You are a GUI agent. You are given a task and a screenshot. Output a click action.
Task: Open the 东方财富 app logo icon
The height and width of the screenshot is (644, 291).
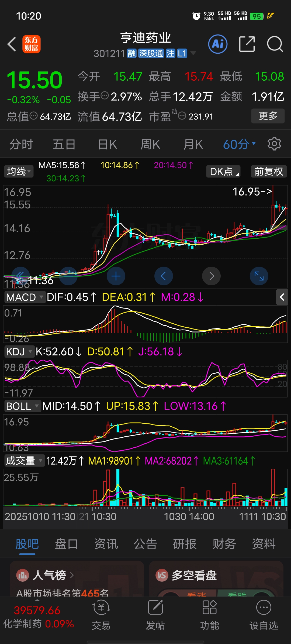[32, 44]
